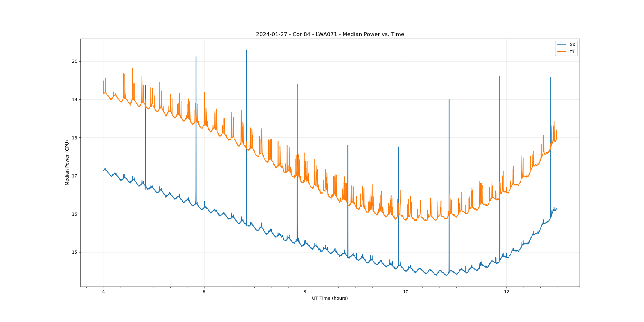This screenshot has width=644, height=322.
Task: Click y-axis tick label 15
Action: [x=75, y=252]
